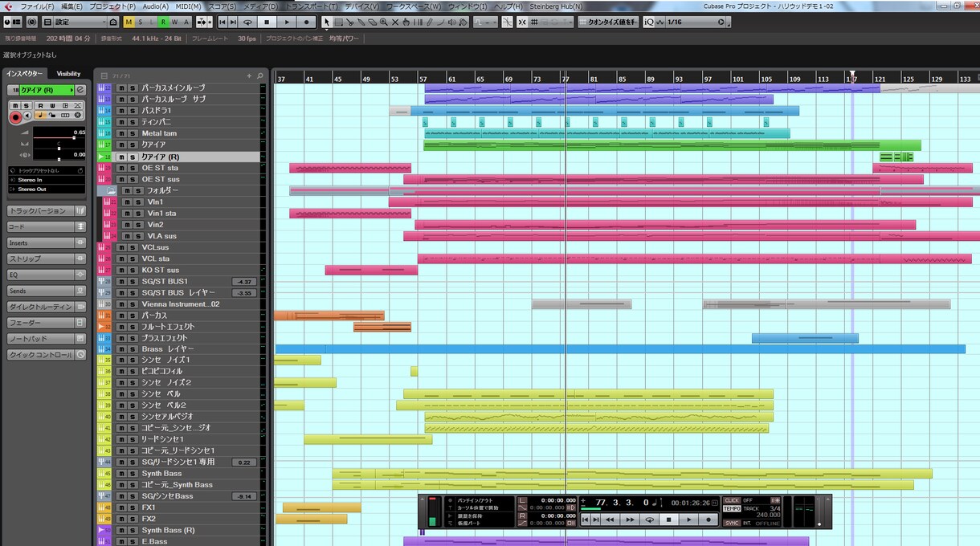Screen dimensions: 980x546
Task: Select the Mute (X) tool in toolbar
Action: coord(394,22)
